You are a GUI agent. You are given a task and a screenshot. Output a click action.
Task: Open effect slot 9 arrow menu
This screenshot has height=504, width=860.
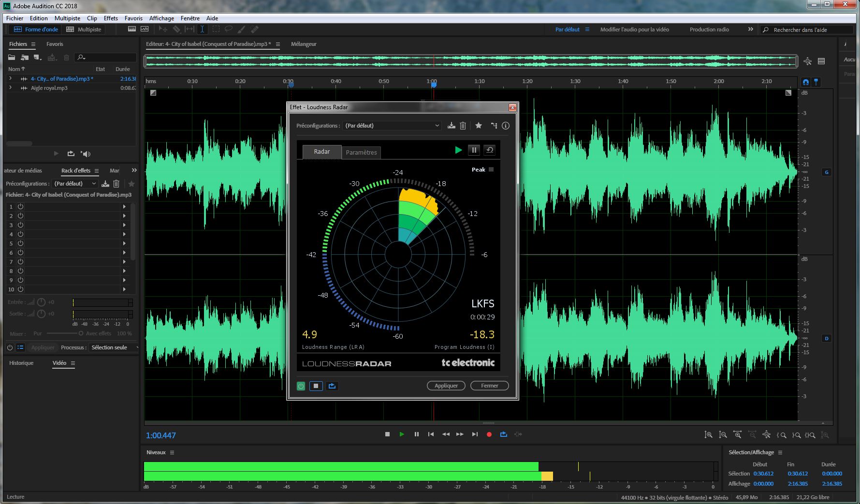pyautogui.click(x=124, y=280)
